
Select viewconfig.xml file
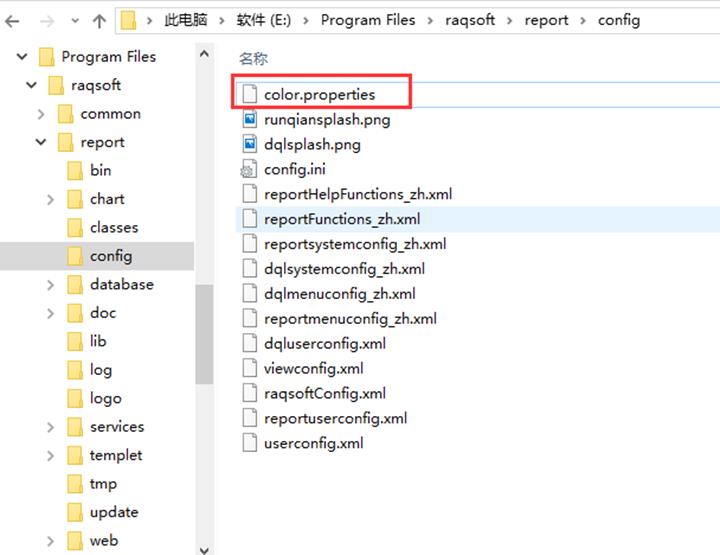click(x=313, y=369)
